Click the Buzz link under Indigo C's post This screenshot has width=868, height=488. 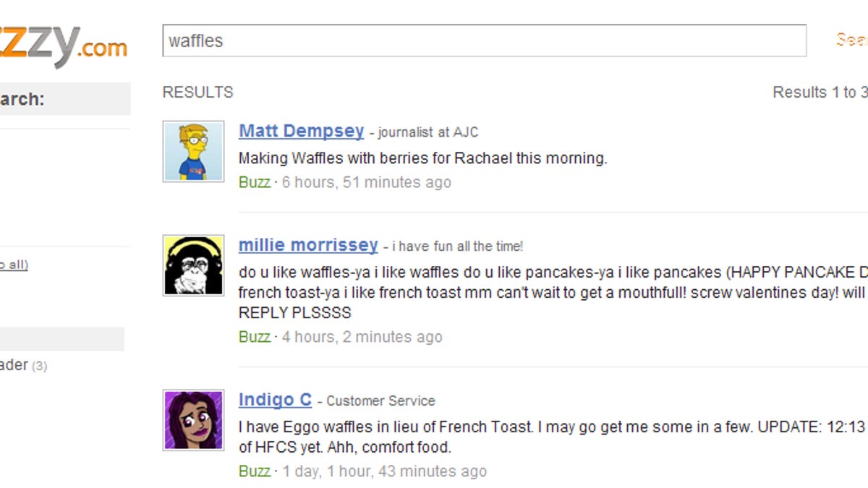click(255, 471)
